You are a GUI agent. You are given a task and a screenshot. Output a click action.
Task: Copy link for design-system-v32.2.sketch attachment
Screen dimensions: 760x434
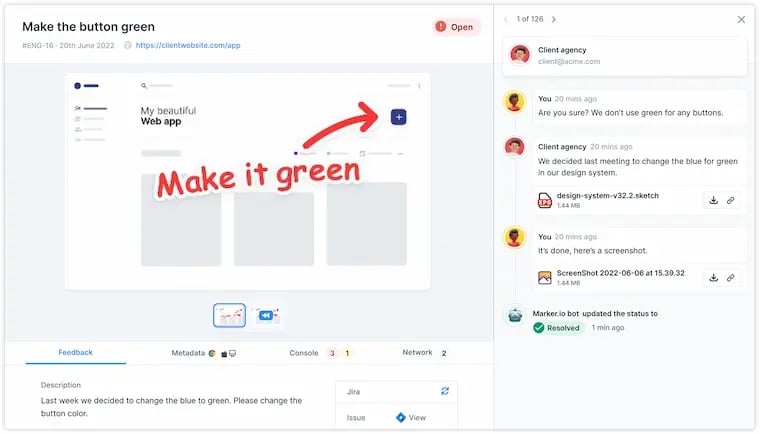click(x=730, y=200)
